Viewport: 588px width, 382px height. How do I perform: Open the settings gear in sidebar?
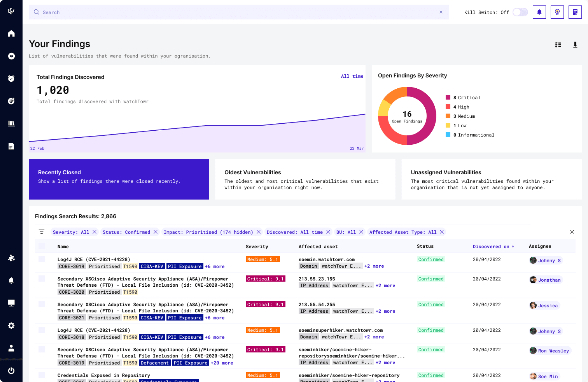11,326
